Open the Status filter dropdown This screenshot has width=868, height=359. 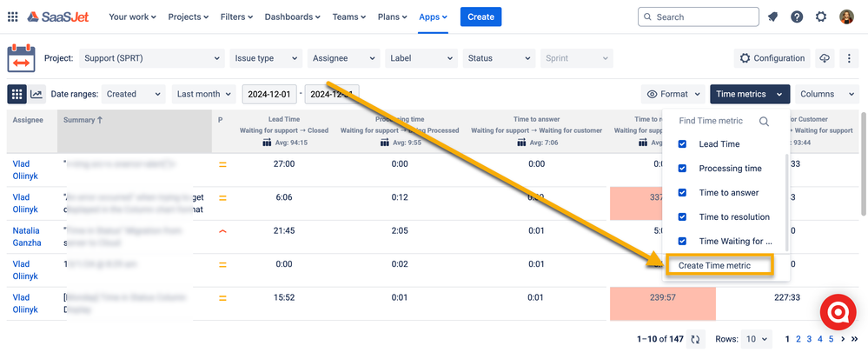(x=499, y=58)
